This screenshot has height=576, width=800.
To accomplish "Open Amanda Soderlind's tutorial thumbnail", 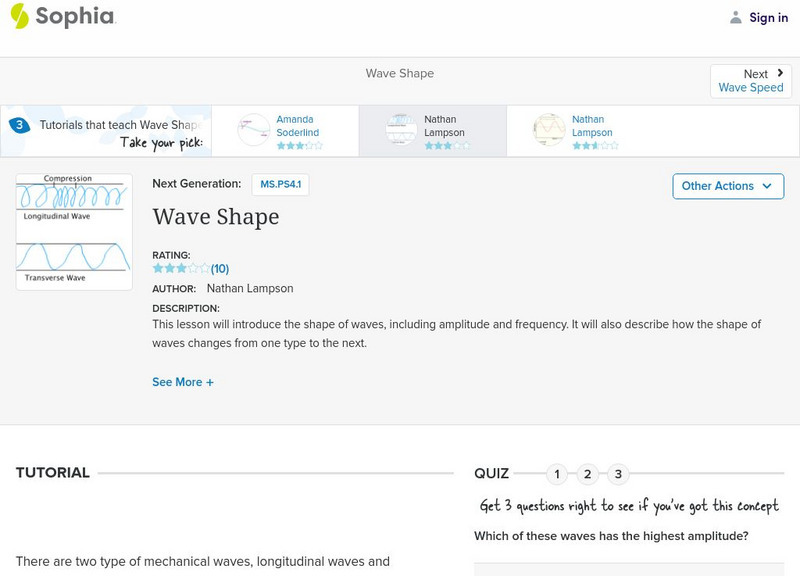I will click(254, 130).
